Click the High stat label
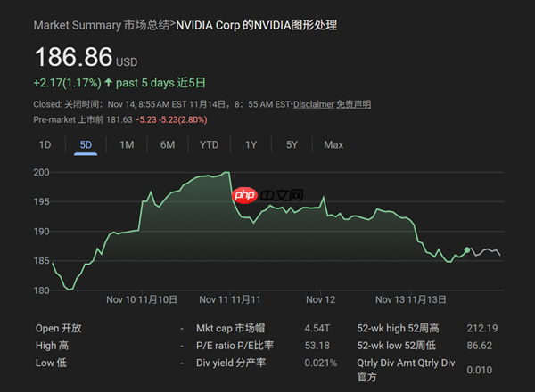 click(52, 346)
